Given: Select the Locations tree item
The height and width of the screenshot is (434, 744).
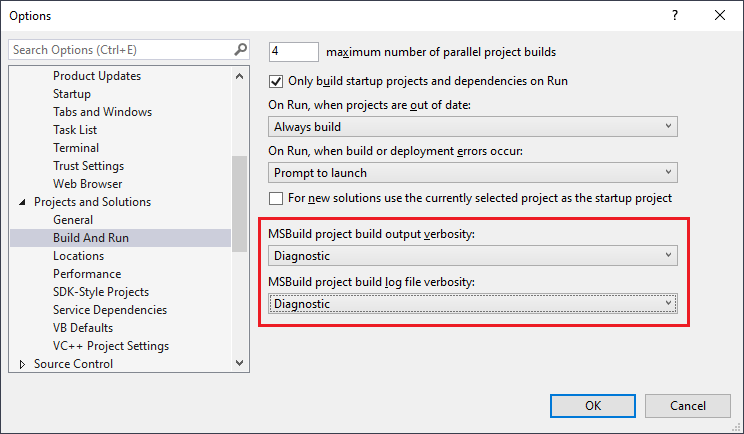Looking at the screenshot, I should 78,256.
